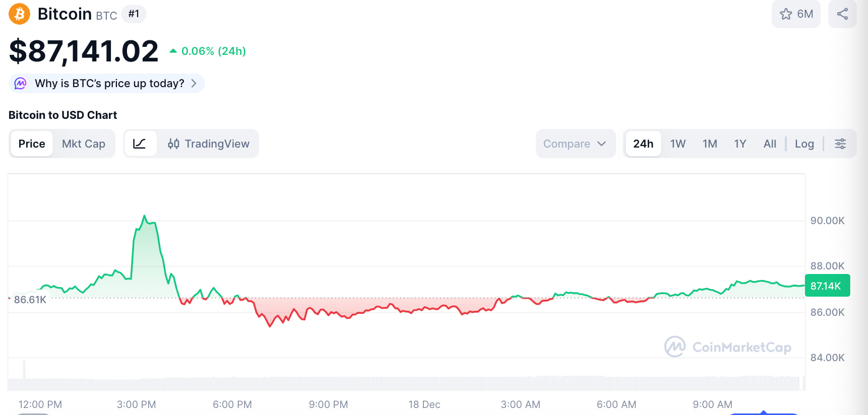Click the 0.06% (24h) change indicator
Image resolution: width=868 pixels, height=415 pixels.
click(208, 51)
